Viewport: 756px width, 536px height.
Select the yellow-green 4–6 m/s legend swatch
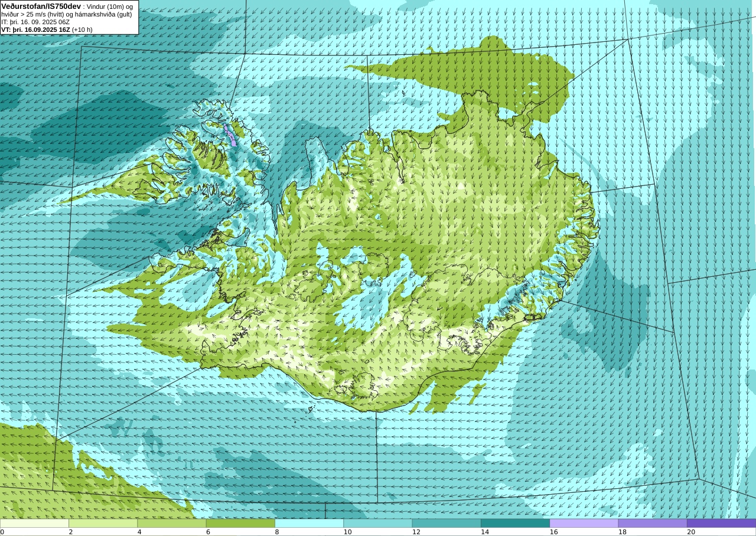[x=172, y=523]
